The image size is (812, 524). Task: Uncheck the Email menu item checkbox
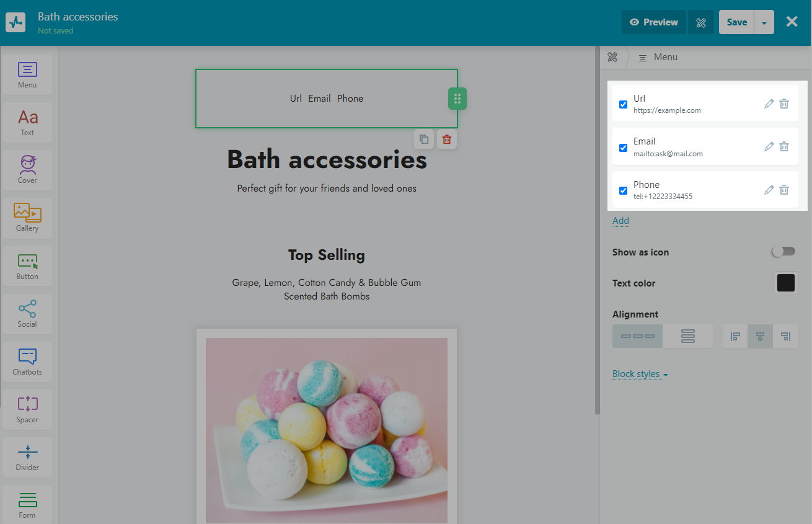pos(623,148)
